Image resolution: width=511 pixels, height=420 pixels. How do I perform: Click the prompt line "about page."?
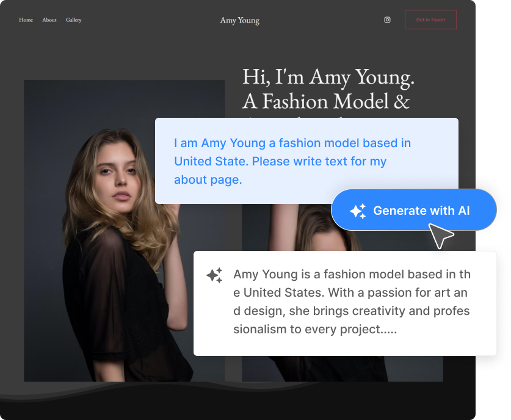(208, 179)
